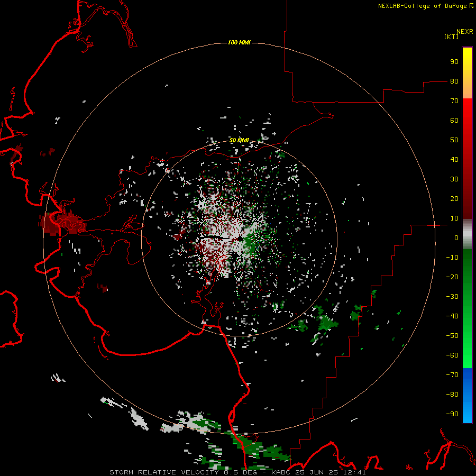Click the 70 value on the velocity scale
This screenshot has width=476, height=476.
pos(454,101)
